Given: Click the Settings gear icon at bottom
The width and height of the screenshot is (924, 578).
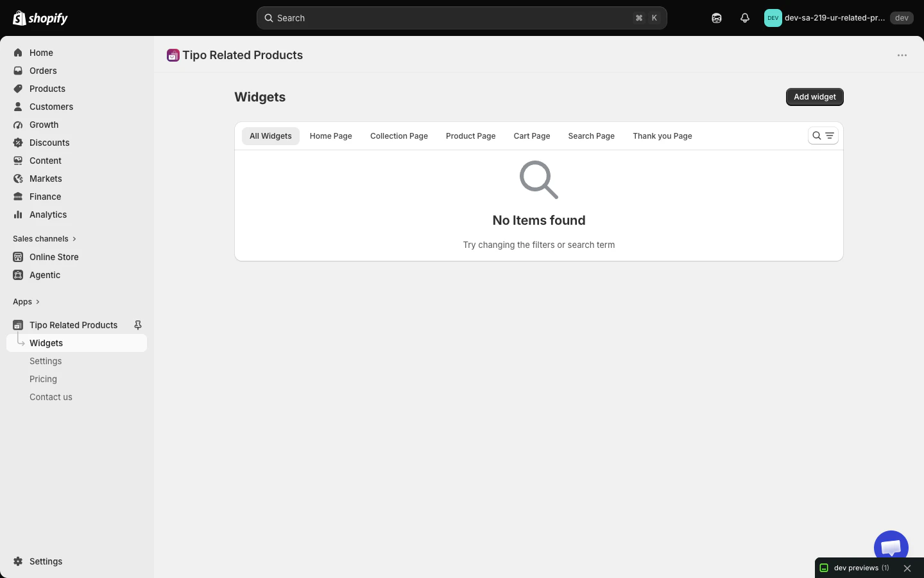Looking at the screenshot, I should pyautogui.click(x=18, y=561).
